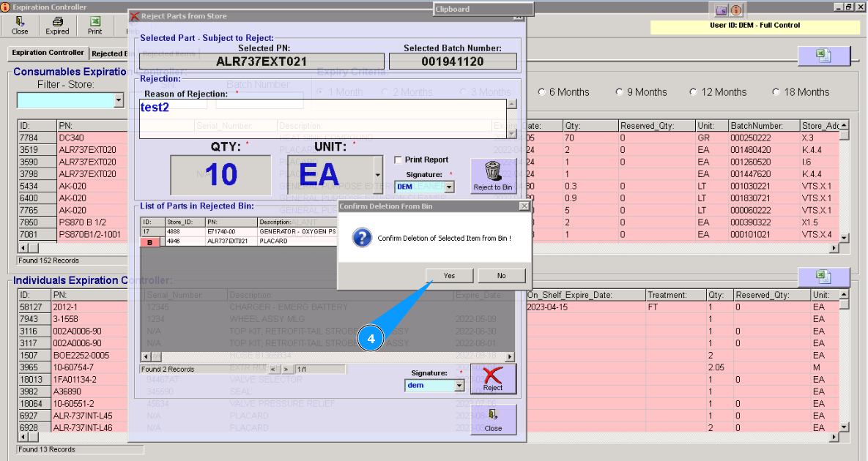Click the Expired printer toolbar icon
868x461 pixels.
coord(57,26)
